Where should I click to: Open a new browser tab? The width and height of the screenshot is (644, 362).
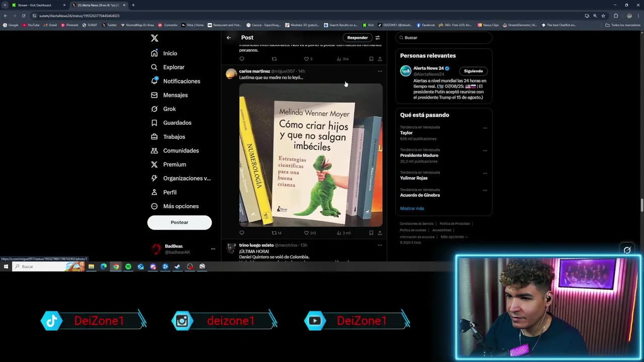click(133, 5)
